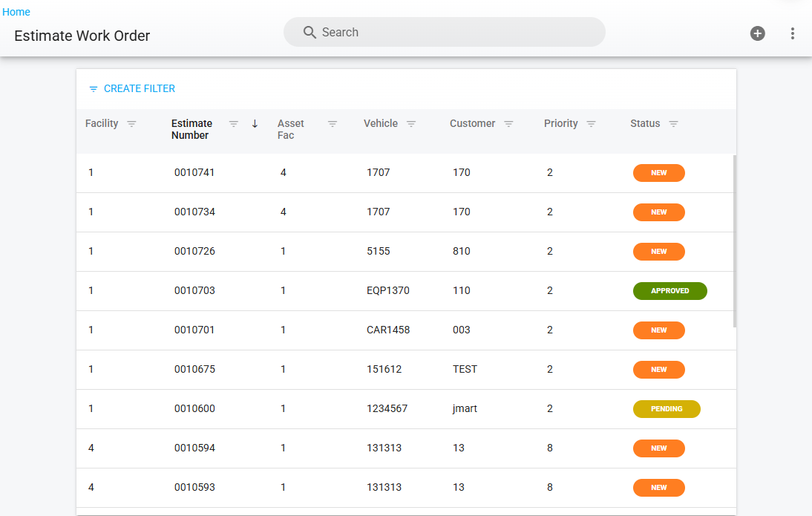Open the Vehicle column filter icon
Image resolution: width=812 pixels, height=516 pixels.
(410, 124)
